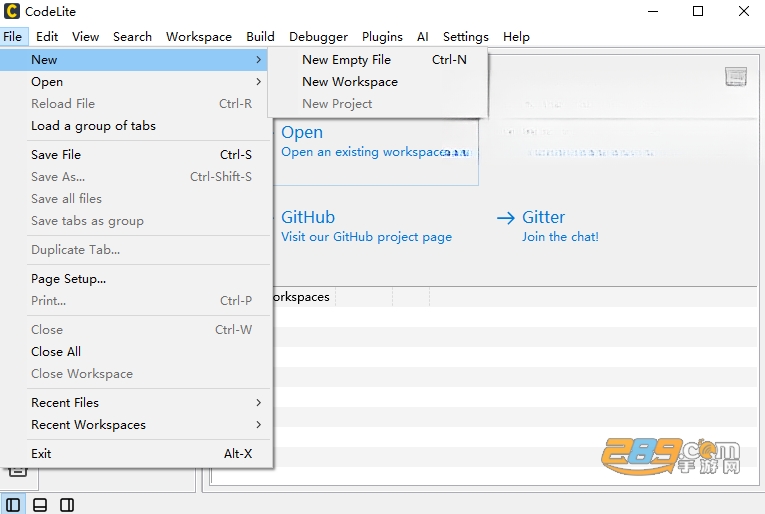Open the Edit menu

pos(47,37)
